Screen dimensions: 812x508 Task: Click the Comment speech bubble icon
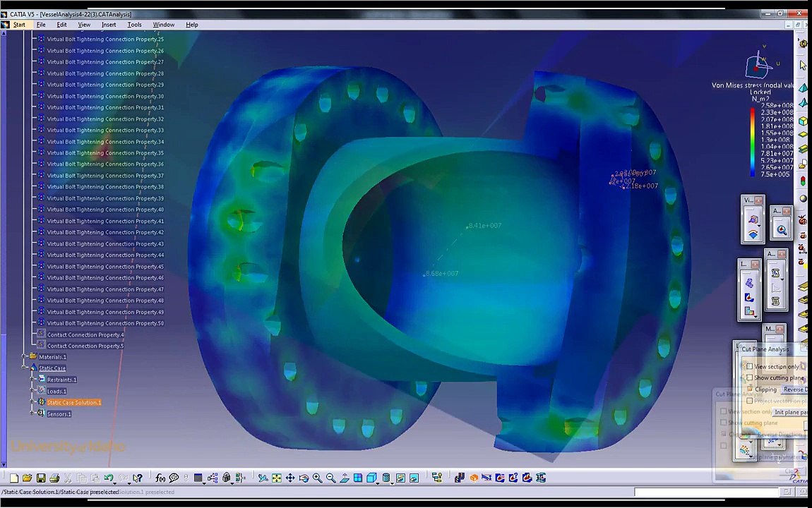pos(174,478)
